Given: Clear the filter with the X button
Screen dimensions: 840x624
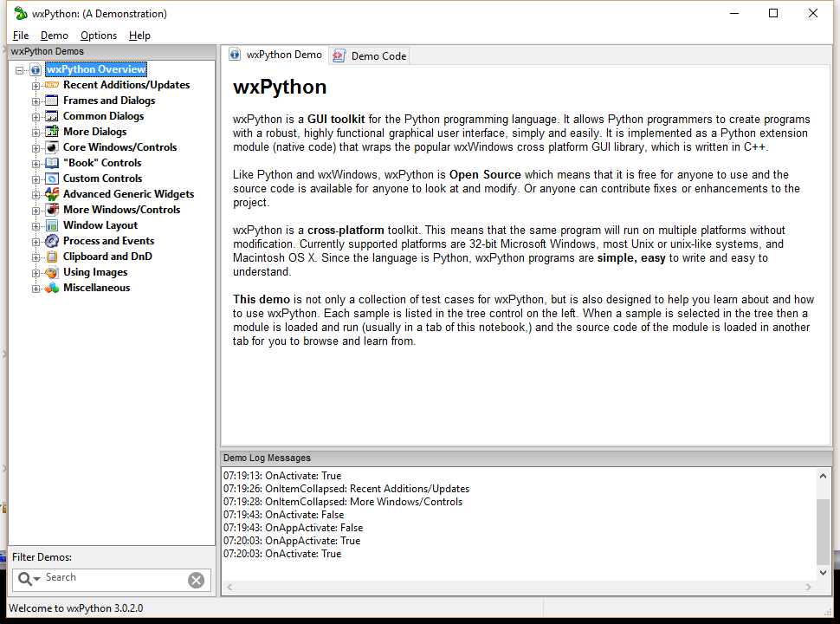Looking at the screenshot, I should 196,580.
